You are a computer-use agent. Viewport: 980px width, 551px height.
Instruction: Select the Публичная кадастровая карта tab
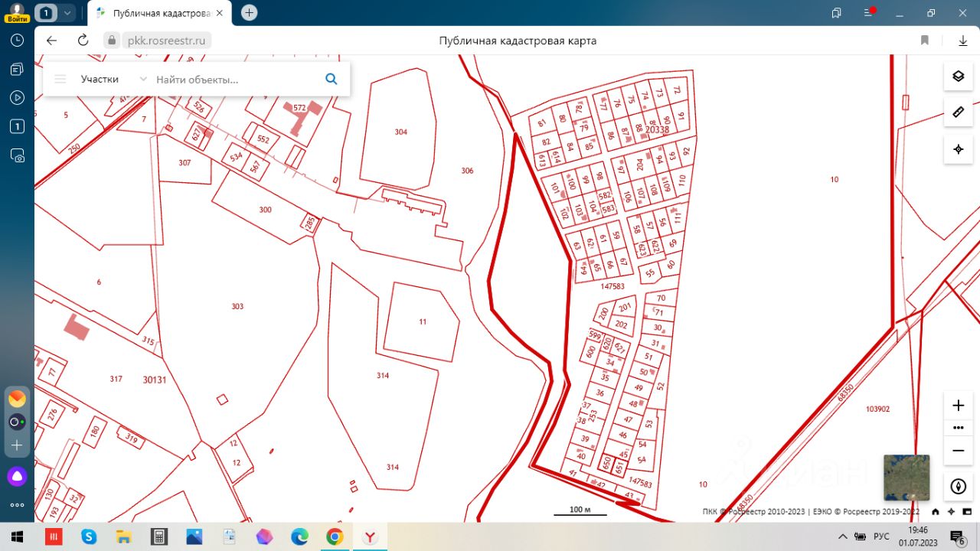[x=161, y=13]
